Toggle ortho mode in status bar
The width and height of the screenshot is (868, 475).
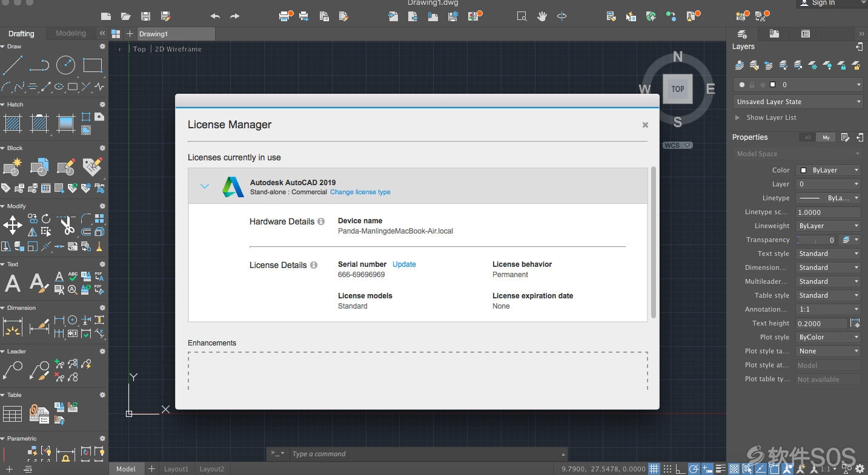pyautogui.click(x=680, y=468)
